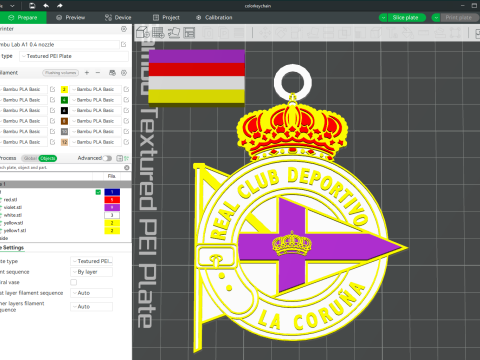Open the File menu dropdown arrow

(13, 6)
